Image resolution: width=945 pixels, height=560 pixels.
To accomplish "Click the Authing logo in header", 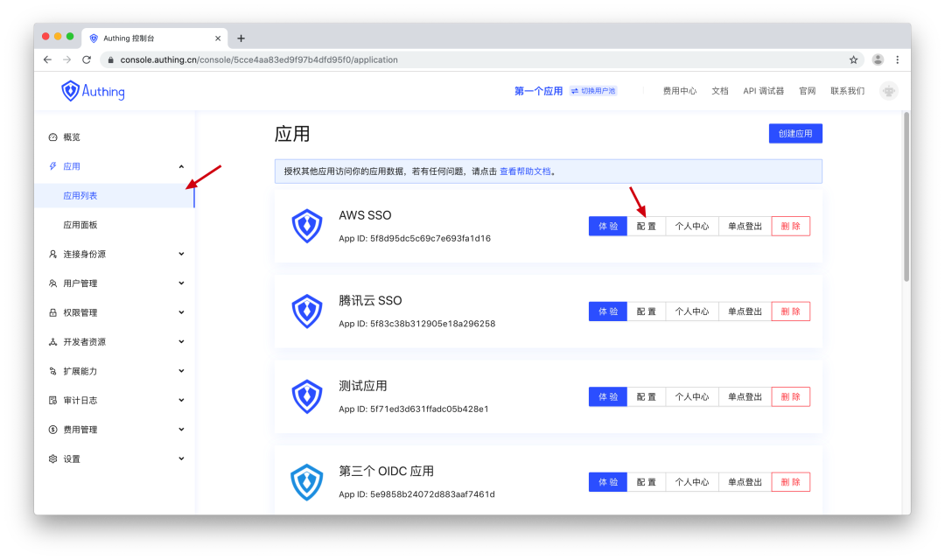I will (93, 91).
